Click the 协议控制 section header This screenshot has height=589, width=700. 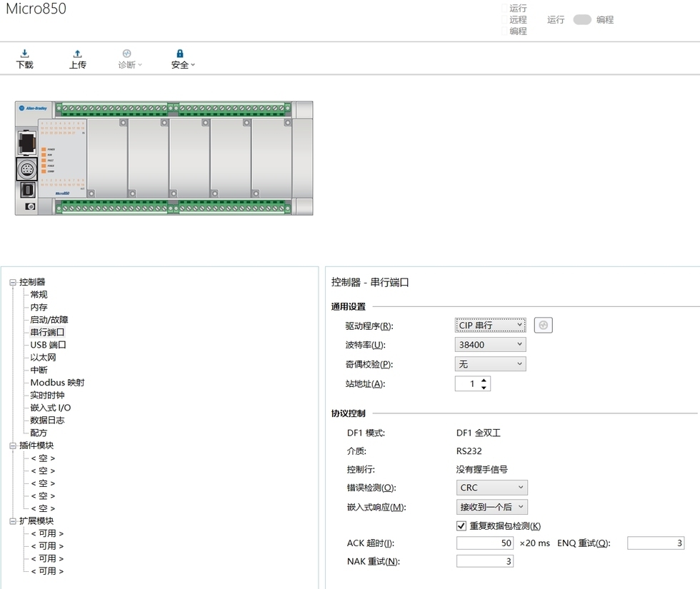point(349,413)
